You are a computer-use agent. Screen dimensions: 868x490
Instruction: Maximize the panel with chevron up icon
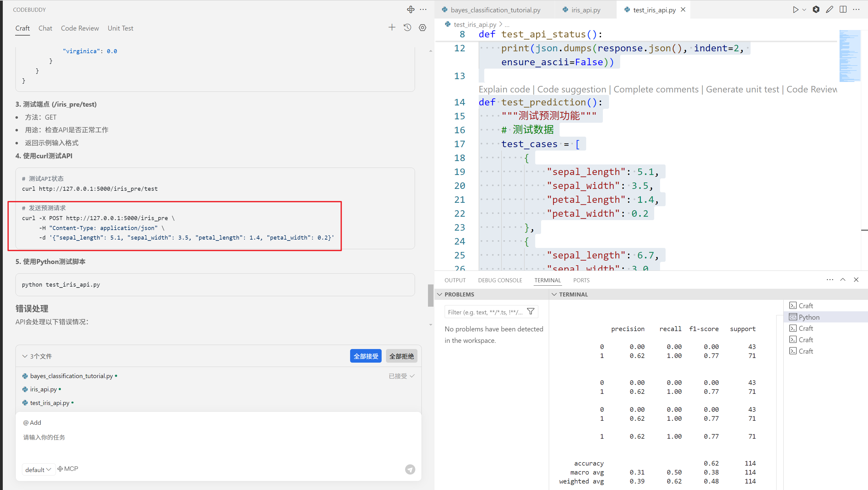coord(843,280)
